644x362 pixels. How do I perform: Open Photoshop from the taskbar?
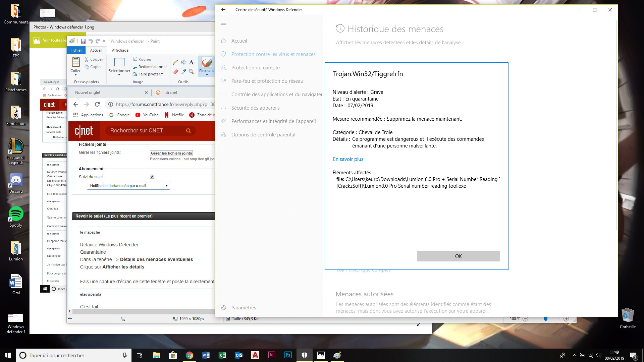pos(288,355)
